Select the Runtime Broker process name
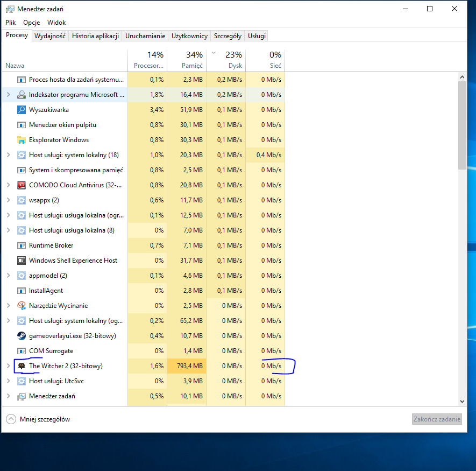This screenshot has height=471, width=476. 51,245
